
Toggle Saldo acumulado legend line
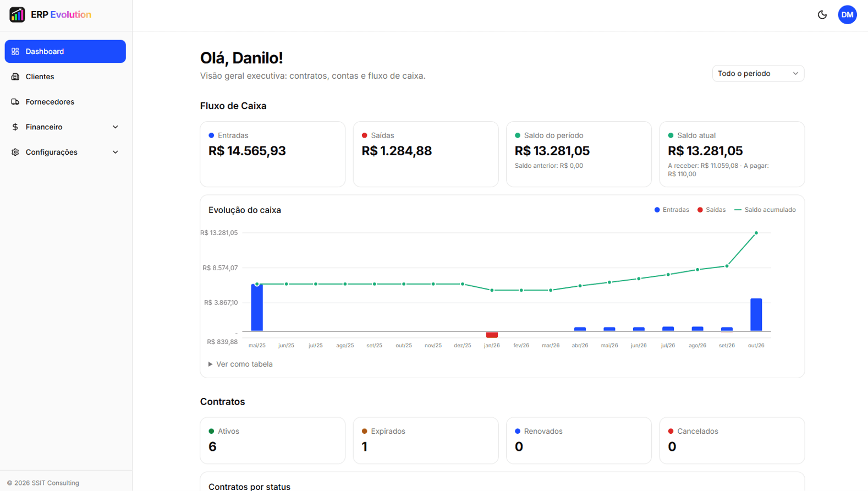pyautogui.click(x=765, y=210)
